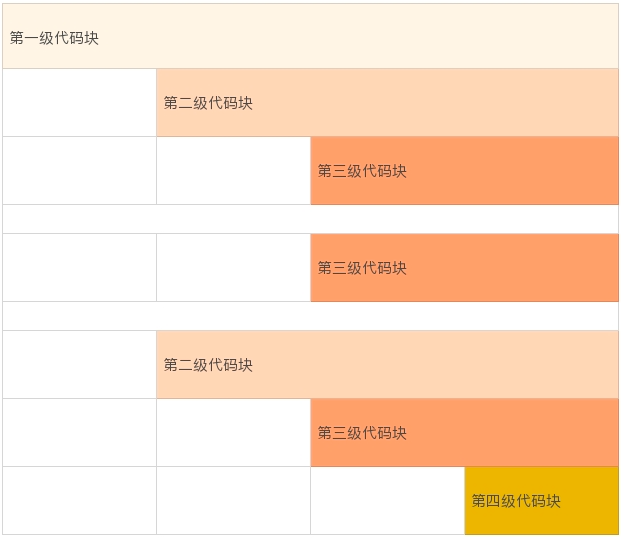The width and height of the screenshot is (623, 540).
Task: Click the leftmost empty cell in the middle 第三级代码块 row
Action: pyautogui.click(x=79, y=267)
